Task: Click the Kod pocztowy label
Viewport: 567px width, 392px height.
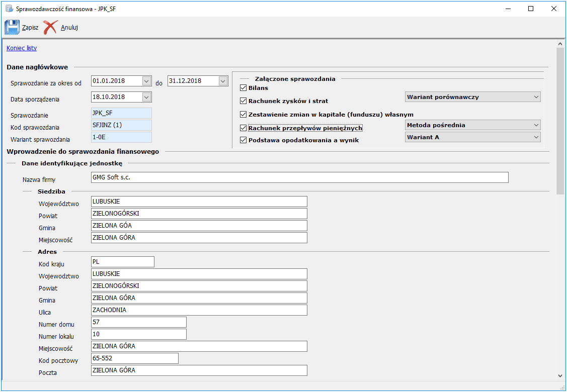Action: tap(58, 360)
